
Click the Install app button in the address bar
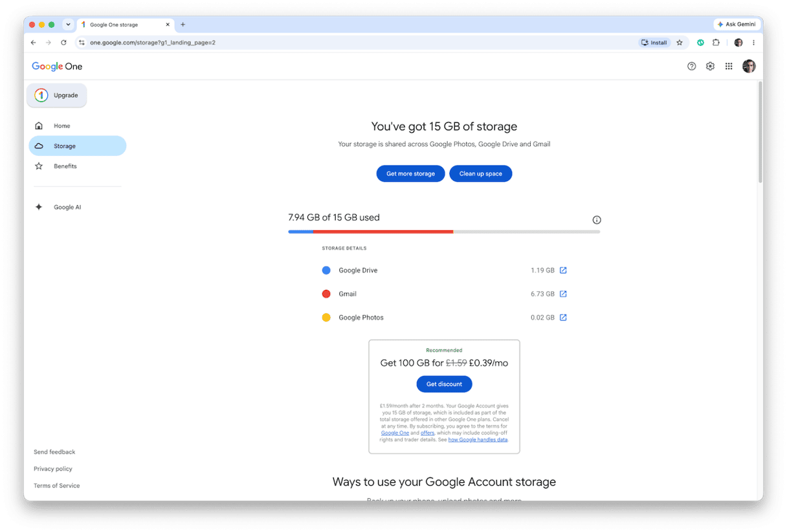pos(654,43)
